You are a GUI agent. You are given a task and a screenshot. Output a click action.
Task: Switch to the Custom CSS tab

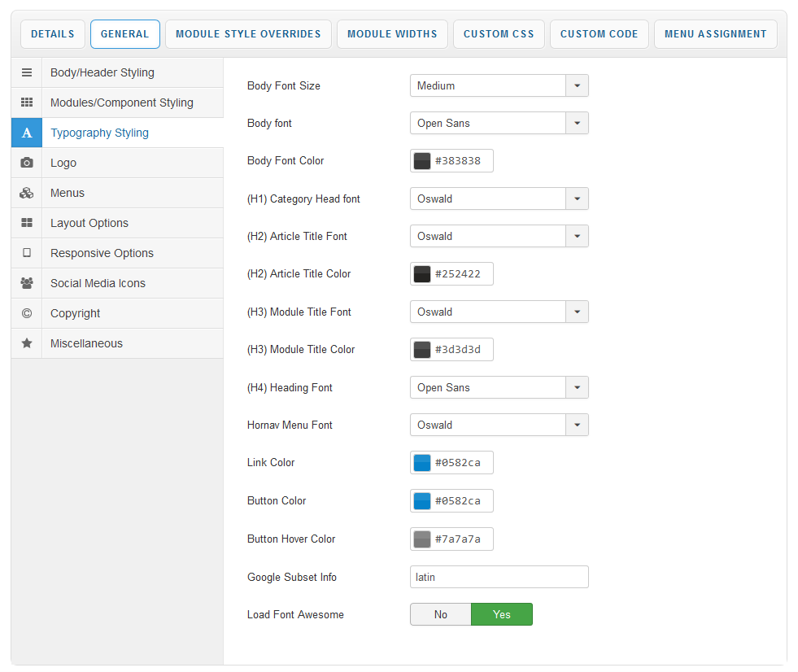coord(499,34)
